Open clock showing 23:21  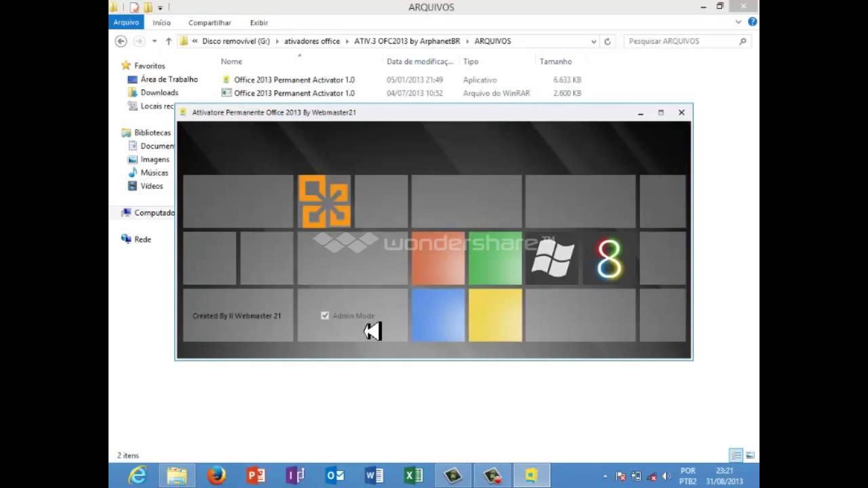[x=724, y=476]
